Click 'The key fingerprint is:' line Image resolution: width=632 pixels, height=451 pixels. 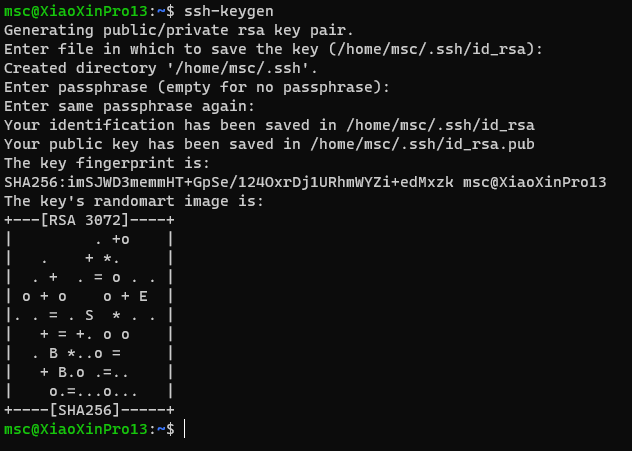107,163
